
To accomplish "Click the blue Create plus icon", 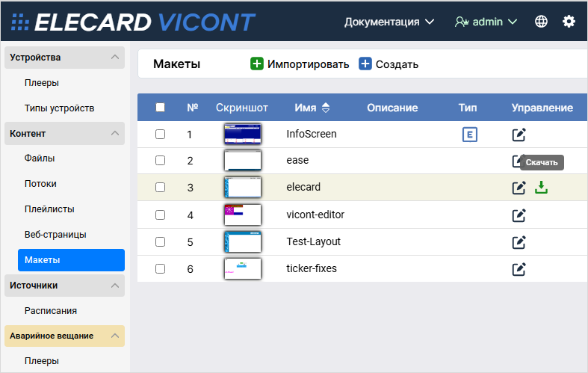I will [365, 64].
